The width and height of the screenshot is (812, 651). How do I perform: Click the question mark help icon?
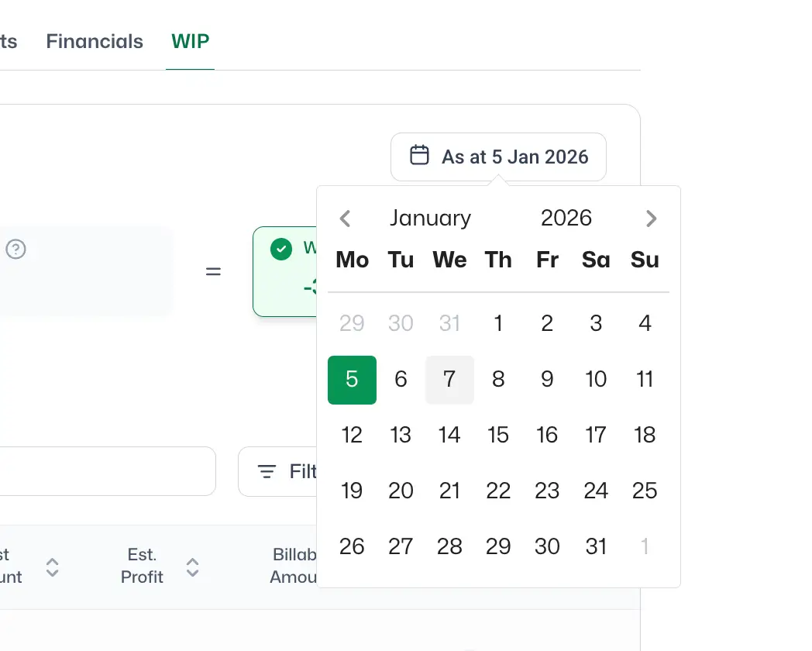16,249
